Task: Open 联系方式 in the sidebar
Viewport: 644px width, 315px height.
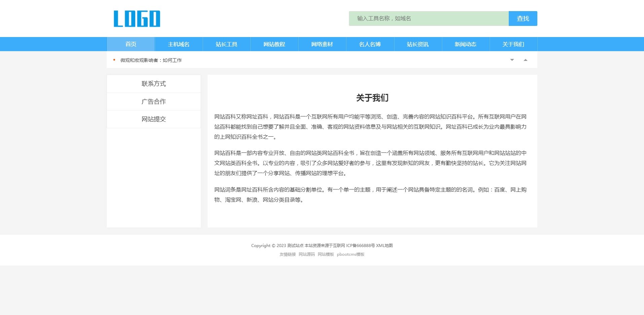Action: click(x=153, y=84)
